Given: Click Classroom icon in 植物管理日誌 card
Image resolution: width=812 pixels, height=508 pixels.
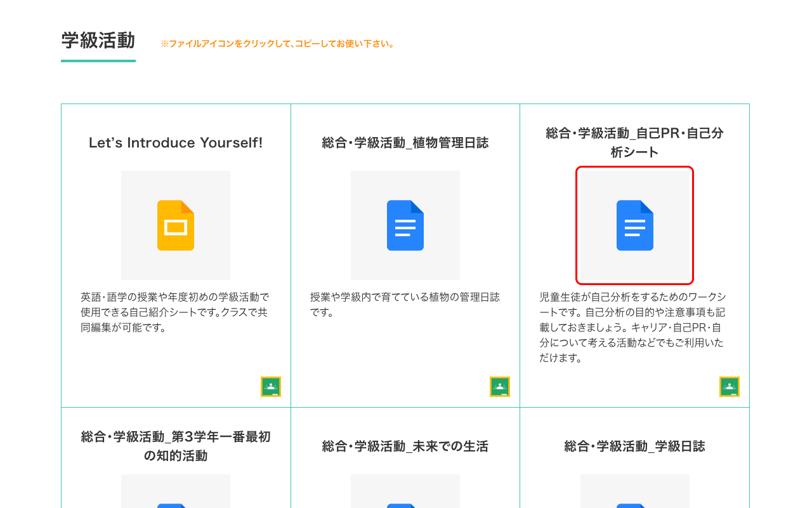Looking at the screenshot, I should coord(500,387).
